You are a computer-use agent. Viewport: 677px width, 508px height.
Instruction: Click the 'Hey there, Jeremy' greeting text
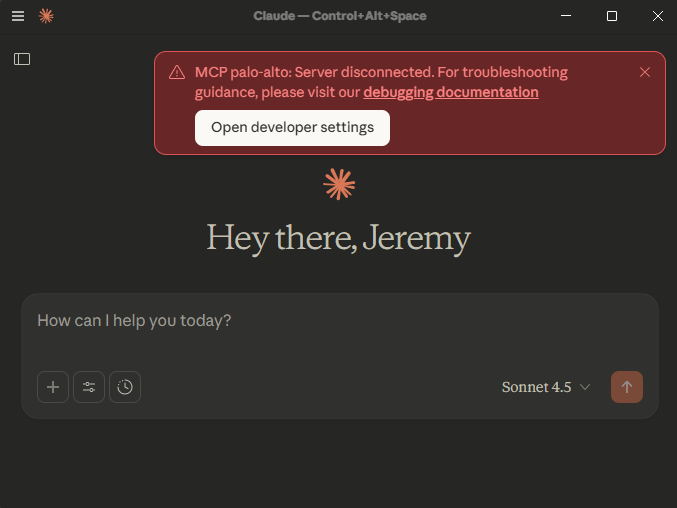click(338, 238)
